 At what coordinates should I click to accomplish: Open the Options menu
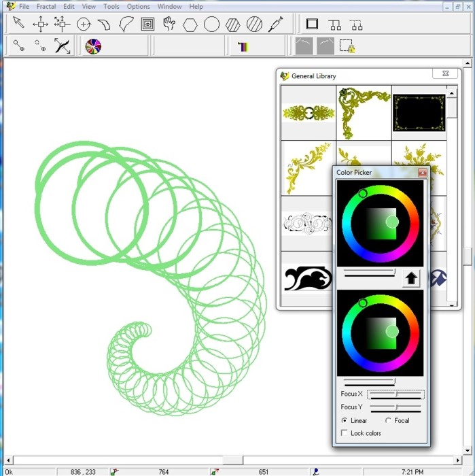pos(139,6)
